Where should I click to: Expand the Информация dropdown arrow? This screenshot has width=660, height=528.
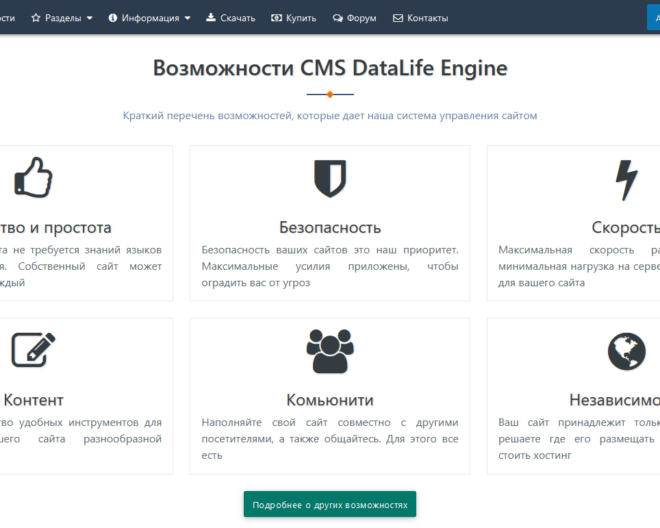point(187,18)
